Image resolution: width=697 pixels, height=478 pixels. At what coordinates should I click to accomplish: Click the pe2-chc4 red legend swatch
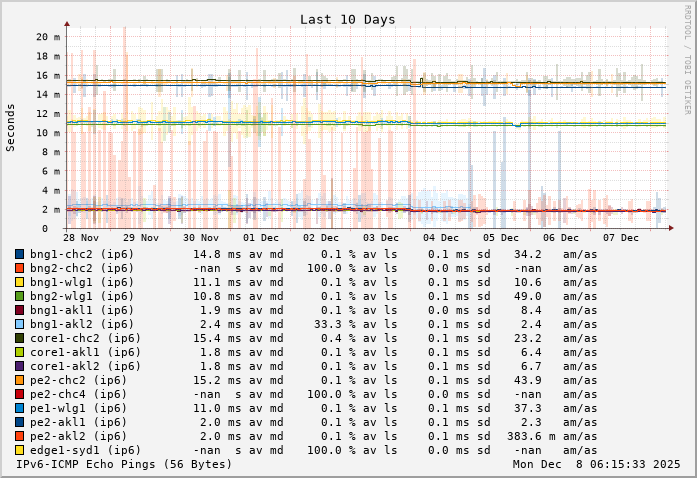click(x=19, y=394)
